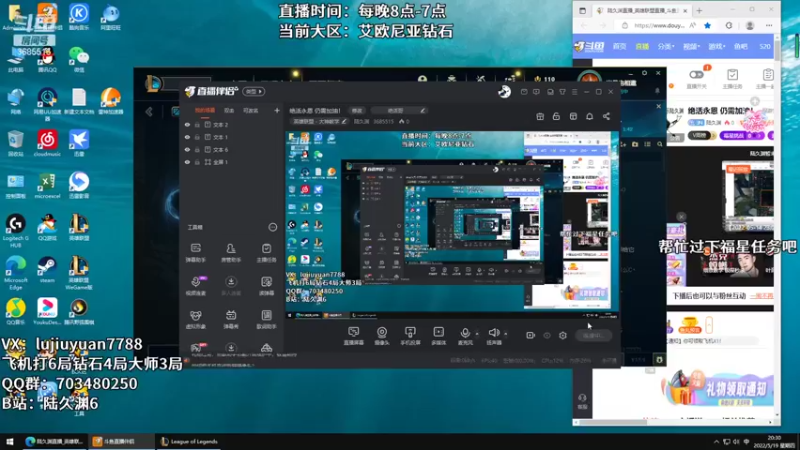Viewport: 800px width, 450px height.
Task: Open settings gear in streaming companion
Action: click(x=563, y=335)
